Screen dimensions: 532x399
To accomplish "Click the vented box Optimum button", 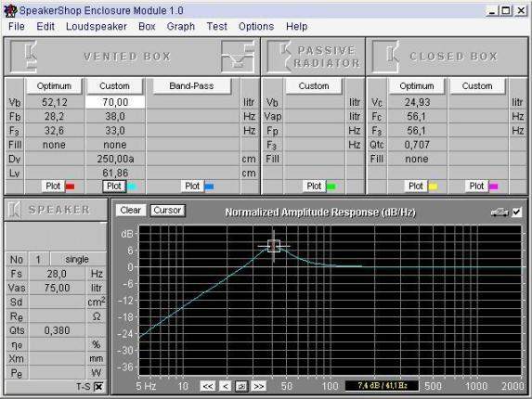I will pos(54,86).
